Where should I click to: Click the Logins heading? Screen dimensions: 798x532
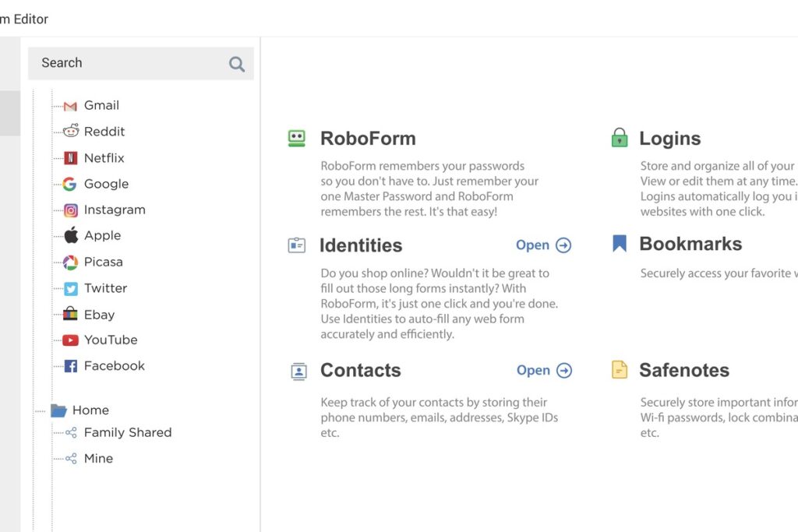(x=669, y=139)
